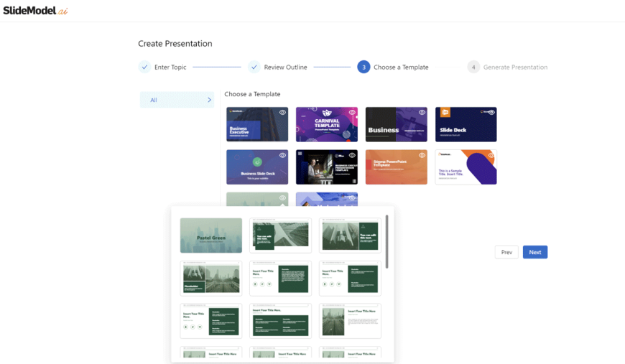
Task: Select the All templates category
Action: tap(154, 100)
